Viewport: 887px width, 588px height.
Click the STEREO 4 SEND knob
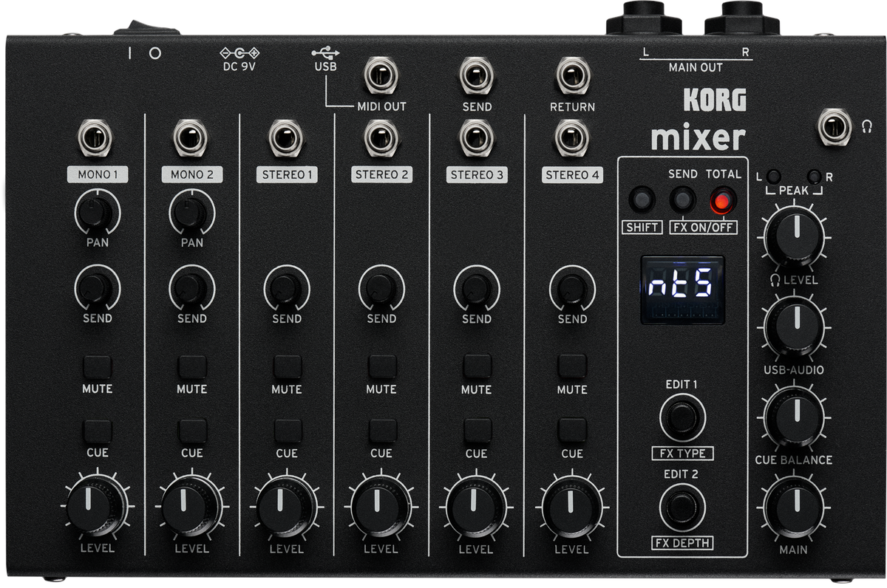pyautogui.click(x=572, y=288)
